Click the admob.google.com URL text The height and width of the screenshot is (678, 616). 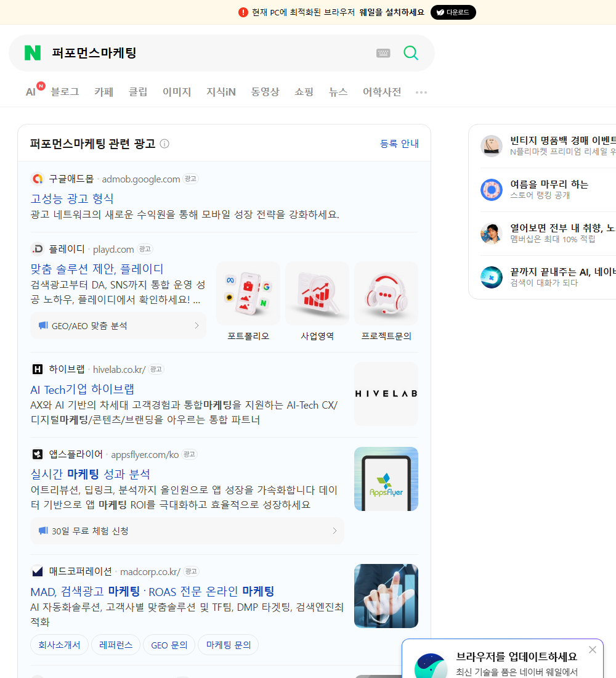click(x=141, y=179)
